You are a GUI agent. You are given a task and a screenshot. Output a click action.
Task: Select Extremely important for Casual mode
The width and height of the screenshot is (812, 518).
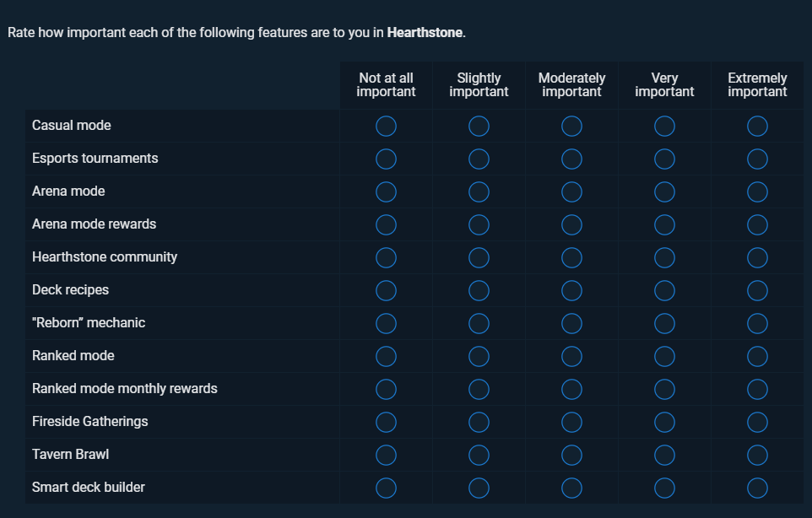[x=757, y=127]
